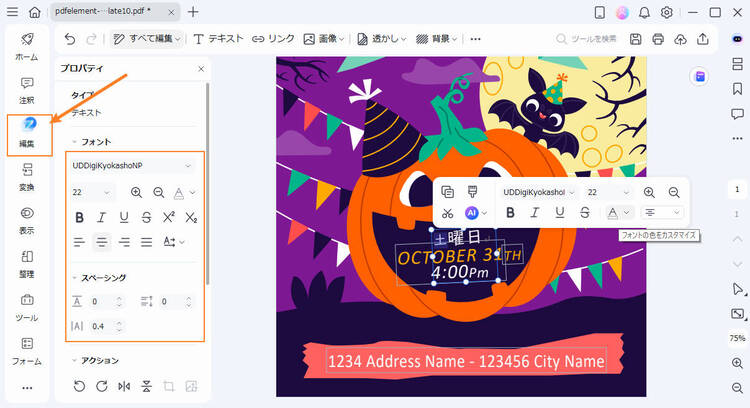Open the ツール tools section
This screenshot has height=408, width=750.
pyautogui.click(x=27, y=308)
